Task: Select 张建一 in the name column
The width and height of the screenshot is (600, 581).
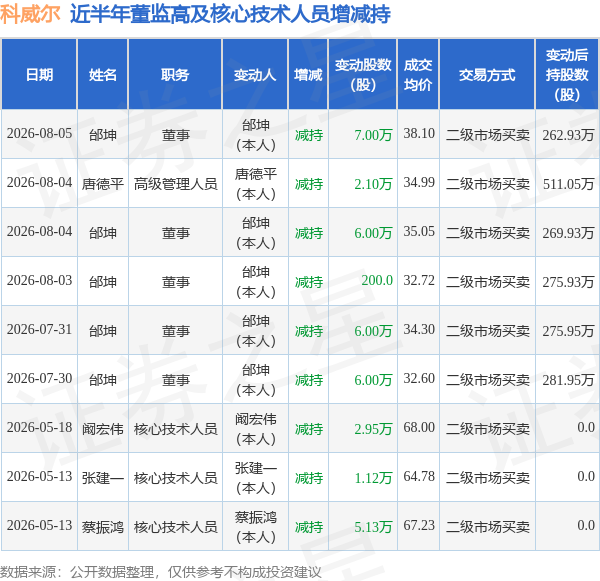Action: [103, 478]
